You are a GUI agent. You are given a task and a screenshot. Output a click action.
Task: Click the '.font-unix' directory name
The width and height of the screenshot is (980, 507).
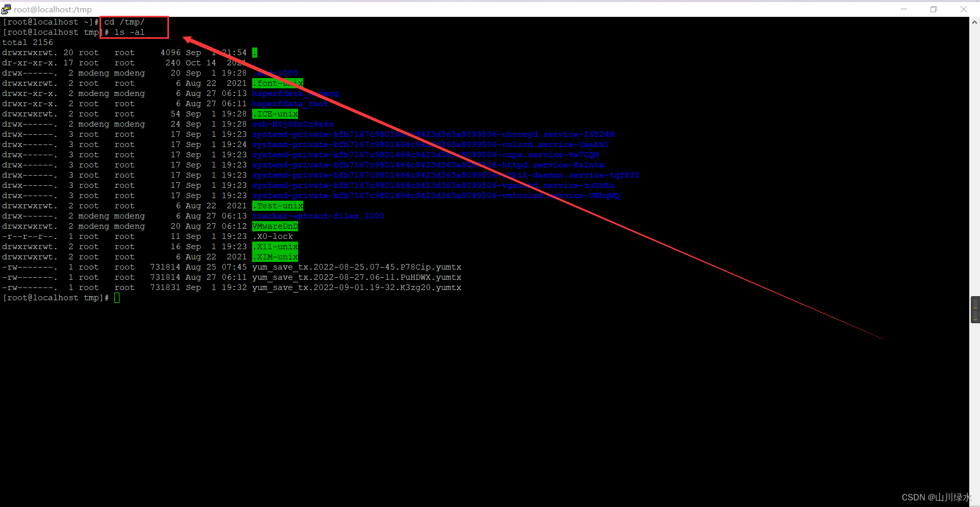(x=278, y=83)
